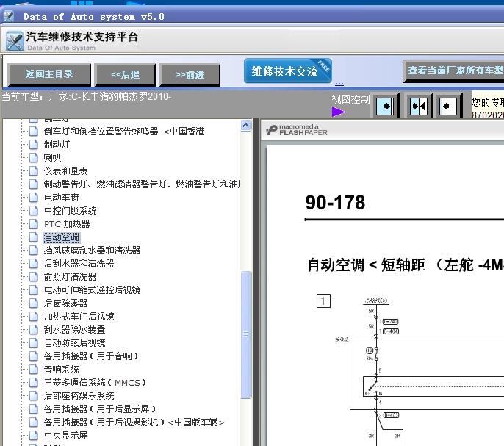Go forward with the >>前进 button
This screenshot has width=504, height=446.
(190, 75)
